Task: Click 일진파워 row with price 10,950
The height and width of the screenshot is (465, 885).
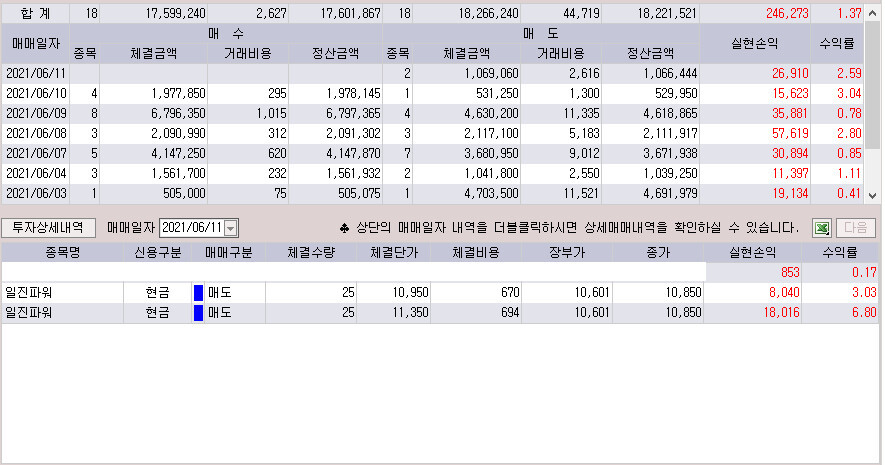Action: 440,293
